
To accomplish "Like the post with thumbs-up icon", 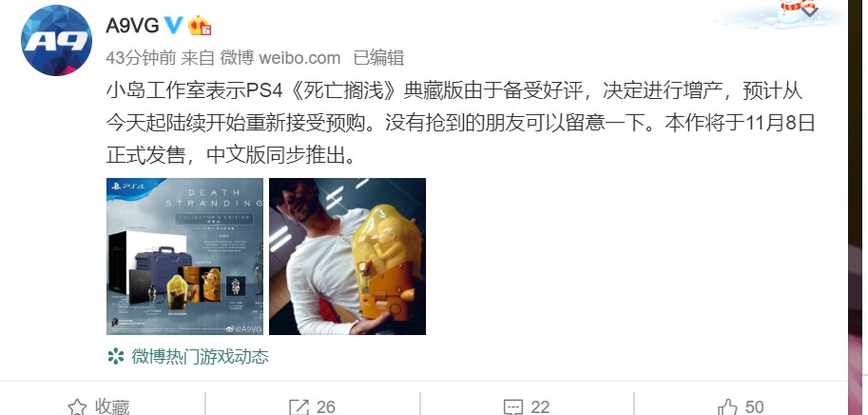I will point(727,406).
